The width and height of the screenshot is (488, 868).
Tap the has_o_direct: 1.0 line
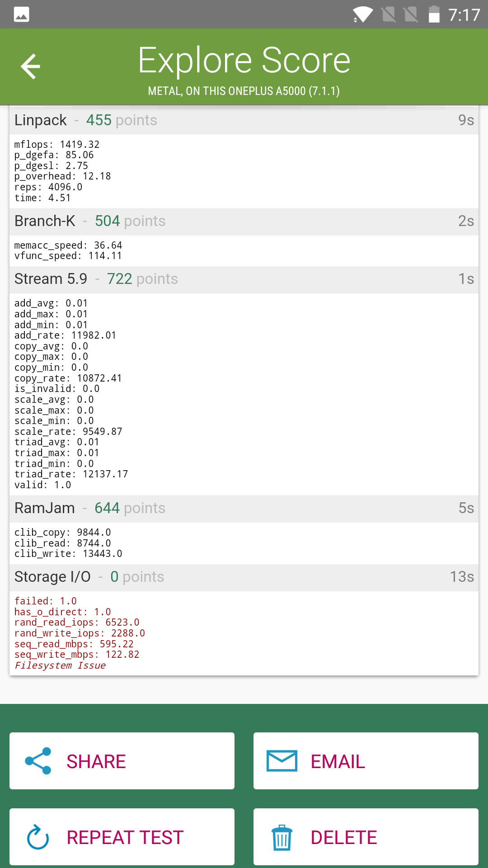tap(63, 612)
